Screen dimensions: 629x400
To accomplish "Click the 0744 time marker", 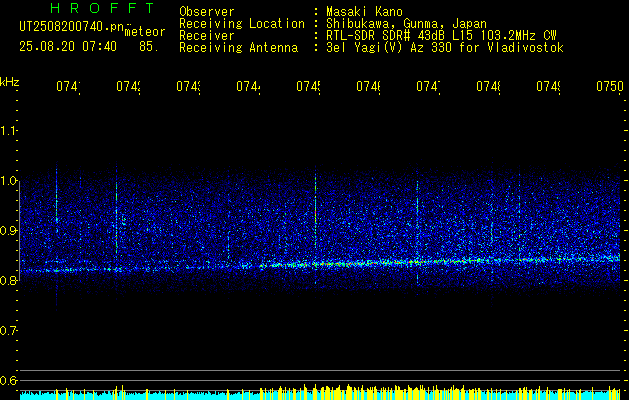I will point(248,86).
